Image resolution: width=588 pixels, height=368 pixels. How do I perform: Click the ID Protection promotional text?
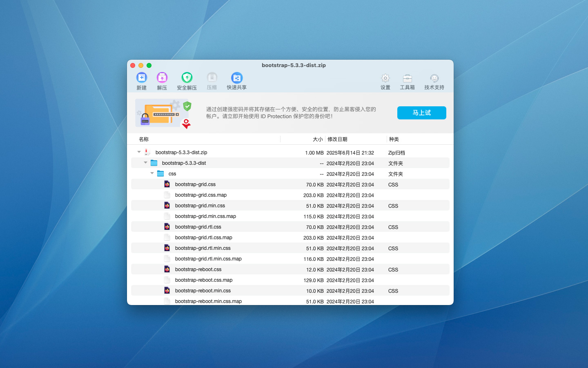291,113
